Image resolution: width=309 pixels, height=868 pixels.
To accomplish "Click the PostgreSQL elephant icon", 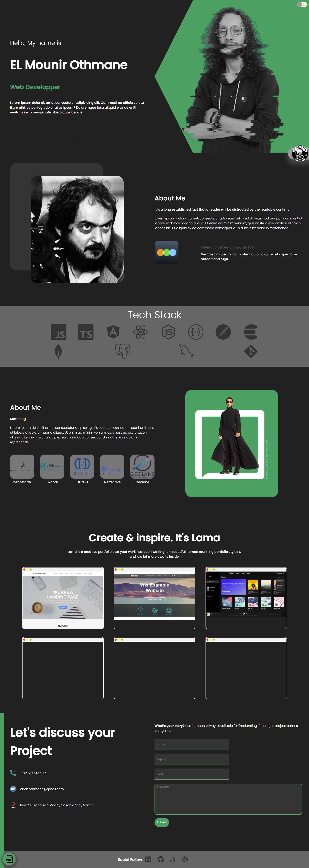I will click(122, 351).
